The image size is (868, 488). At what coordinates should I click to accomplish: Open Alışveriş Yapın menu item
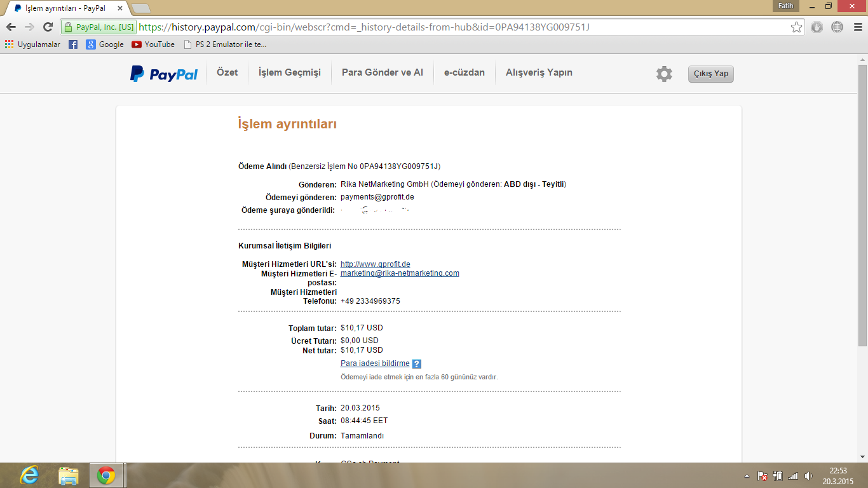click(539, 72)
